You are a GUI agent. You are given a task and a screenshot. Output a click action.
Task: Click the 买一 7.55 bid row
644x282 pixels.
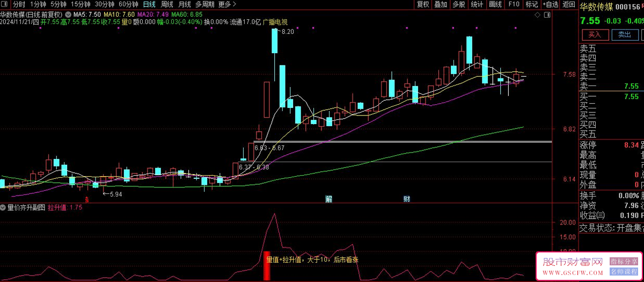[611, 97]
